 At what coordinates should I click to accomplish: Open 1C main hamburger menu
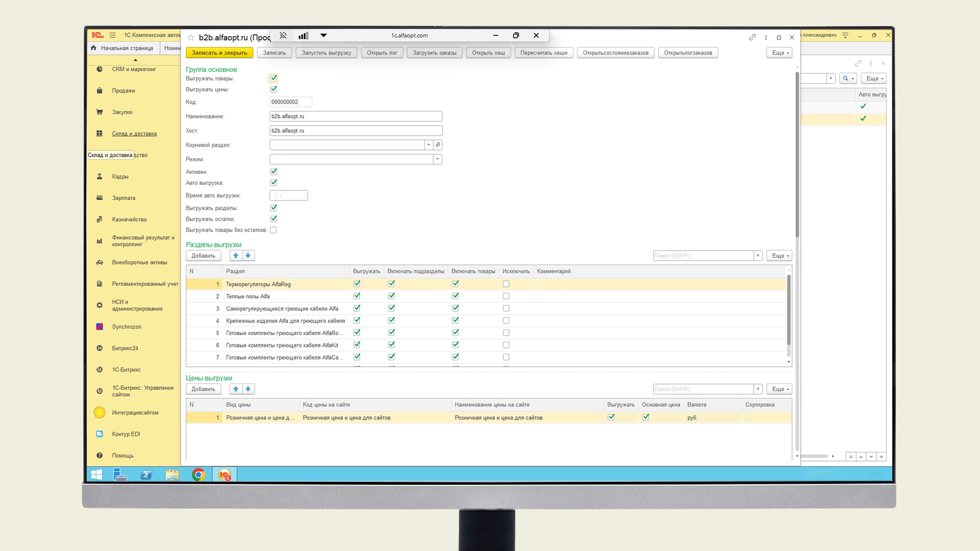coord(112,35)
